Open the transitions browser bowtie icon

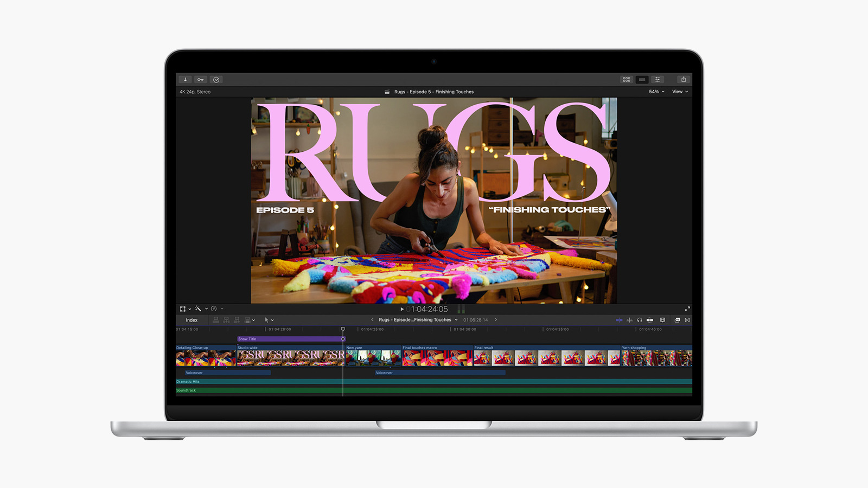click(687, 320)
